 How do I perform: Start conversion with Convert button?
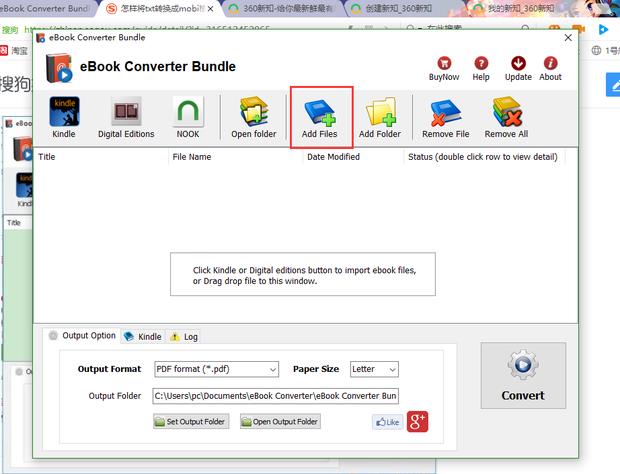523,376
